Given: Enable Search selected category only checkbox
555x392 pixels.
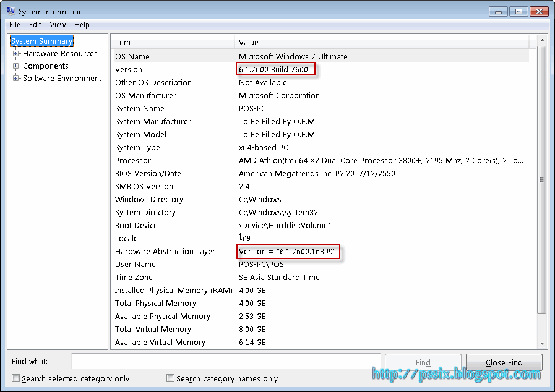Looking at the screenshot, I should (15, 378).
